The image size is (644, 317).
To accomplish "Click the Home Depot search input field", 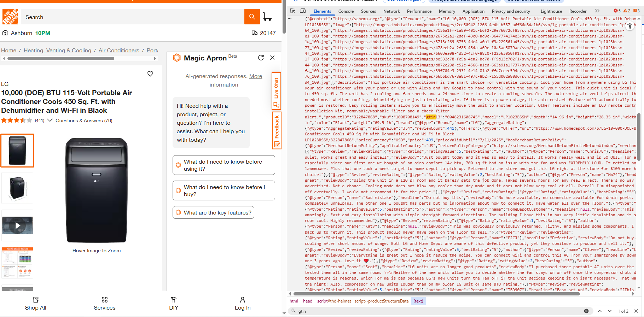I will [132, 17].
